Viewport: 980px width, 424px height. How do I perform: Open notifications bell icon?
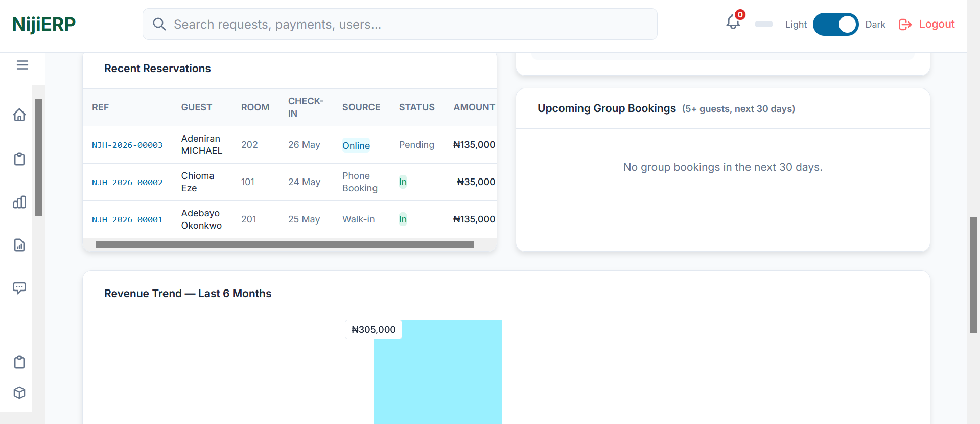(x=733, y=23)
